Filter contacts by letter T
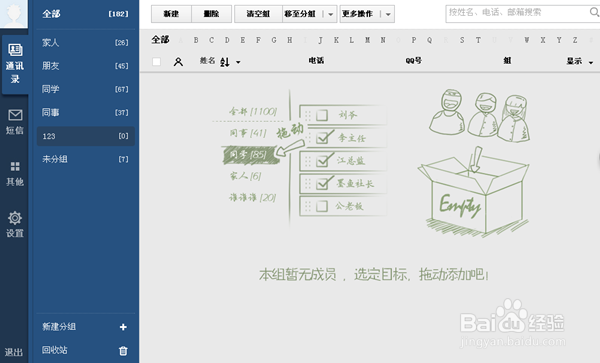 coord(478,40)
